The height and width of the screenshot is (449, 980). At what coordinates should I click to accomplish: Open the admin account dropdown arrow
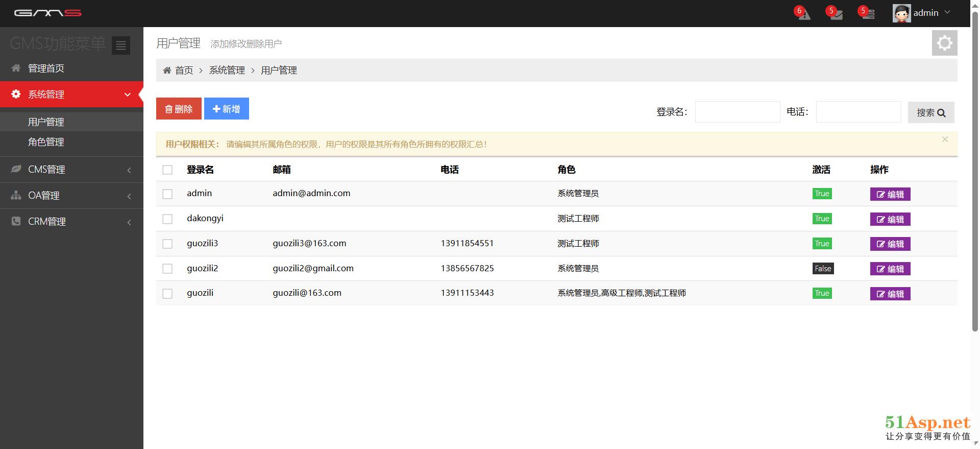[x=947, y=13]
